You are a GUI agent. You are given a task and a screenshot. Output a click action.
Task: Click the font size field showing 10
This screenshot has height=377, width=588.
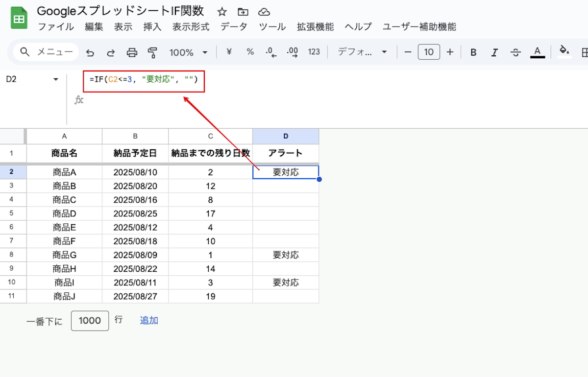click(x=429, y=52)
